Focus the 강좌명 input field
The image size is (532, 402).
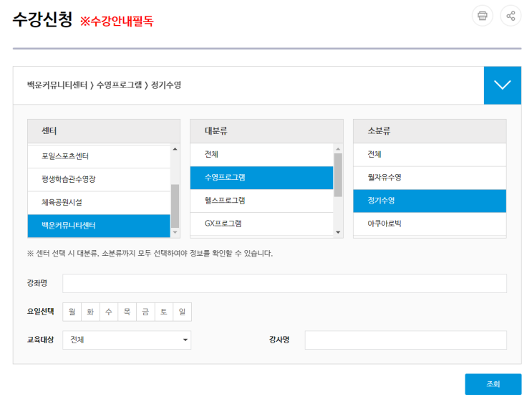(284, 284)
